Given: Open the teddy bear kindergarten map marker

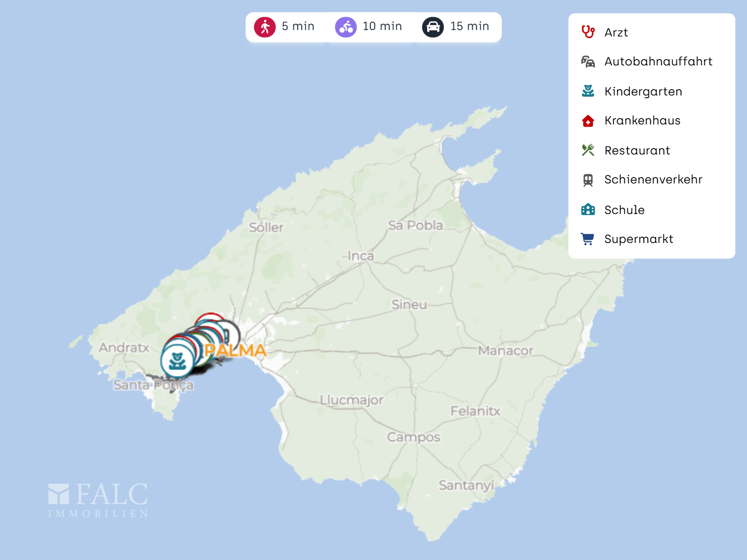Looking at the screenshot, I should pos(178,361).
